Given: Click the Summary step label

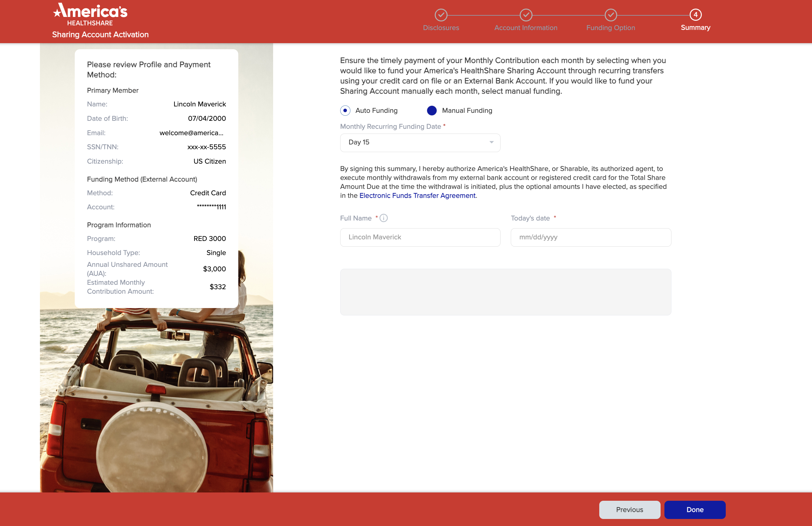Looking at the screenshot, I should (x=695, y=28).
